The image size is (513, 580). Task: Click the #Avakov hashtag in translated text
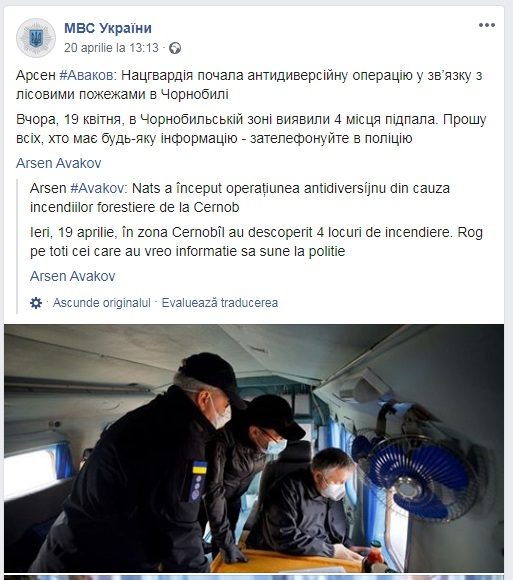97,188
